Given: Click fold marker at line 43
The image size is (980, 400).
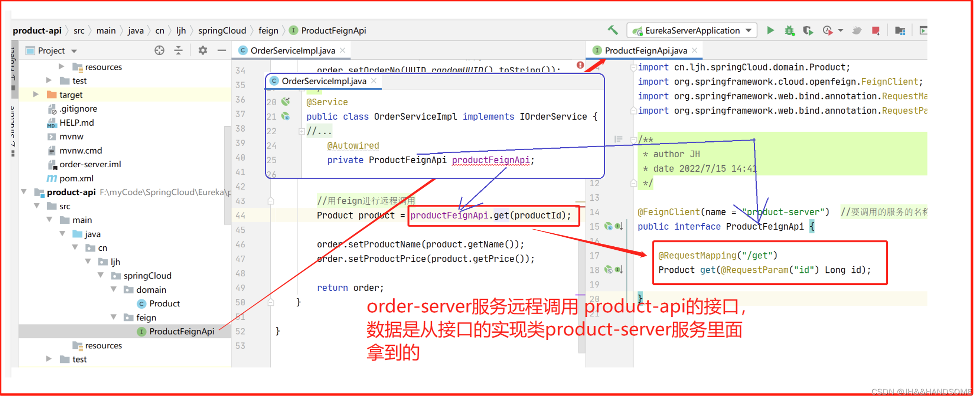Looking at the screenshot, I should 270,201.
